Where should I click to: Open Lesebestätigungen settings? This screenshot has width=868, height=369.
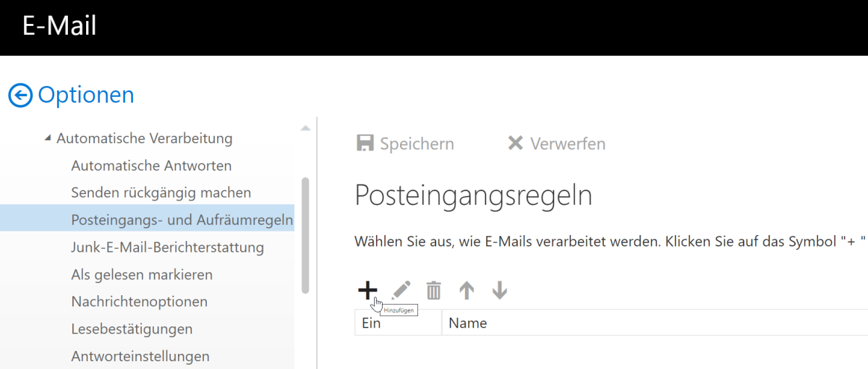132,329
